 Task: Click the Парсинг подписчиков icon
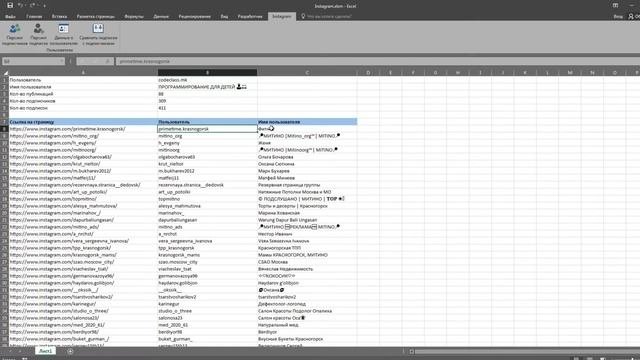tap(15, 34)
